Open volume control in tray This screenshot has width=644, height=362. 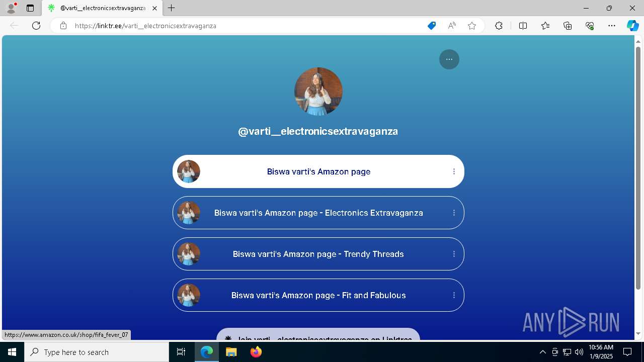[579, 352]
